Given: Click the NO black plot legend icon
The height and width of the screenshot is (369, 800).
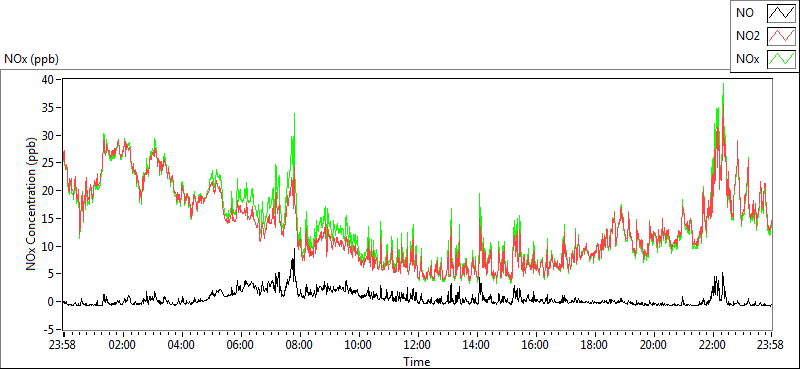Looking at the screenshot, I should (x=781, y=14).
